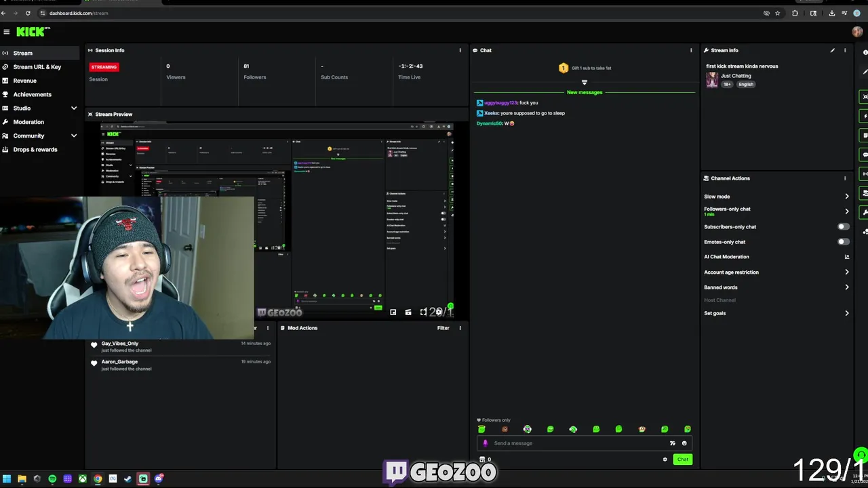Open Discord from the taskbar
Image resolution: width=868 pixels, height=488 pixels.
point(158,479)
